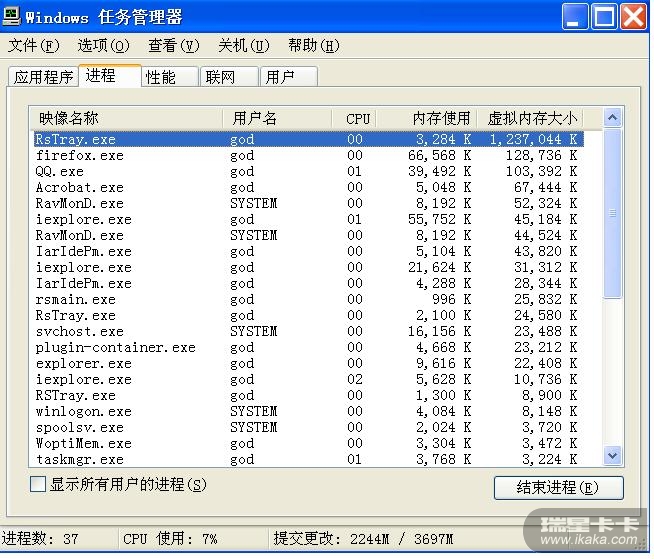Image resolution: width=654 pixels, height=559 pixels.
Task: Select the plugin-container.exe process
Action: point(308,347)
